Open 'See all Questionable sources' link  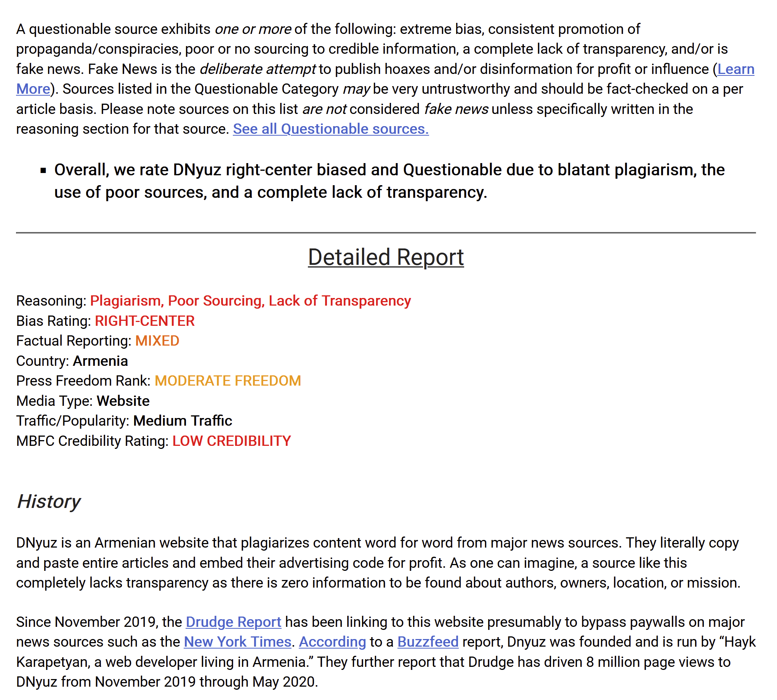coord(330,129)
